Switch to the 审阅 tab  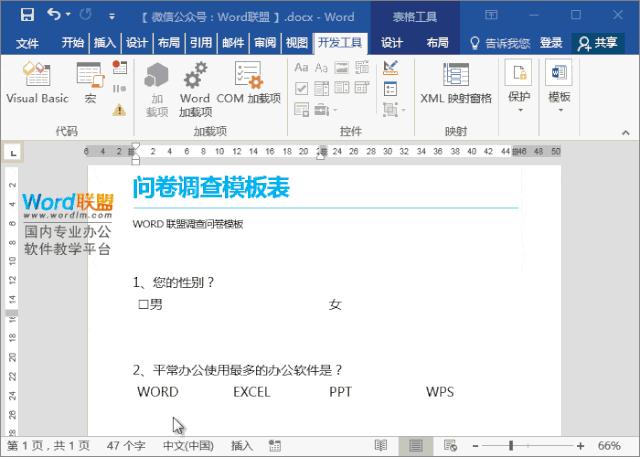265,42
